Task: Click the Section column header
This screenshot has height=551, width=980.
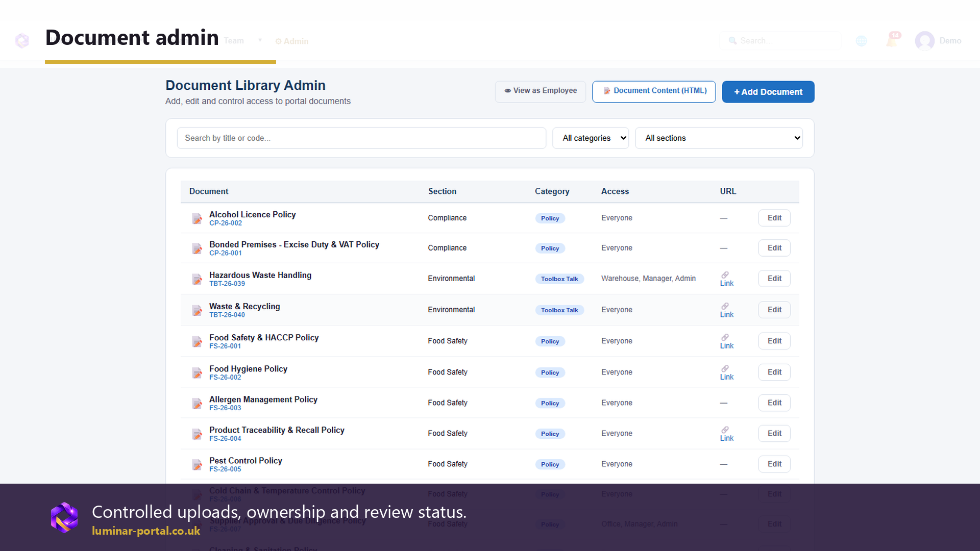Action: [442, 191]
